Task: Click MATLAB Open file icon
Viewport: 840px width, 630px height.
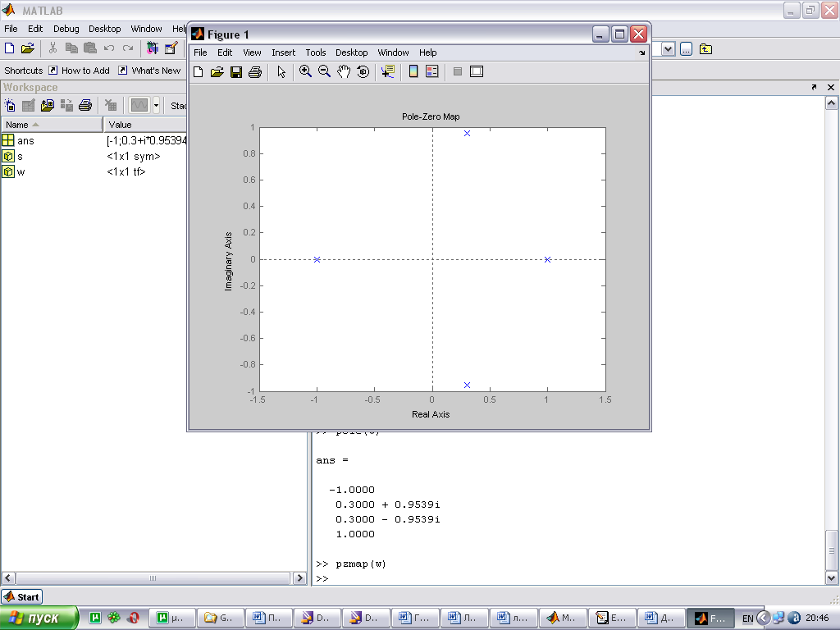Action: pyautogui.click(x=27, y=48)
